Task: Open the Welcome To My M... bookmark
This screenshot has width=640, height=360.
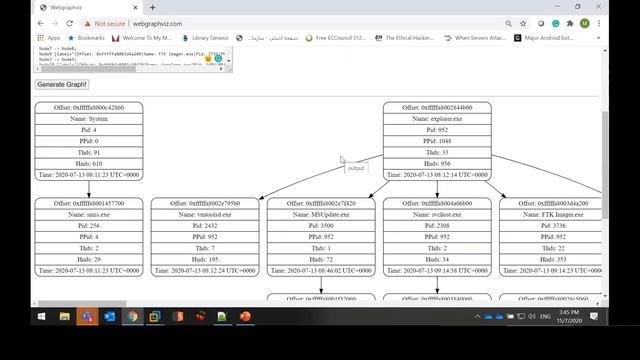Action: (x=142, y=38)
